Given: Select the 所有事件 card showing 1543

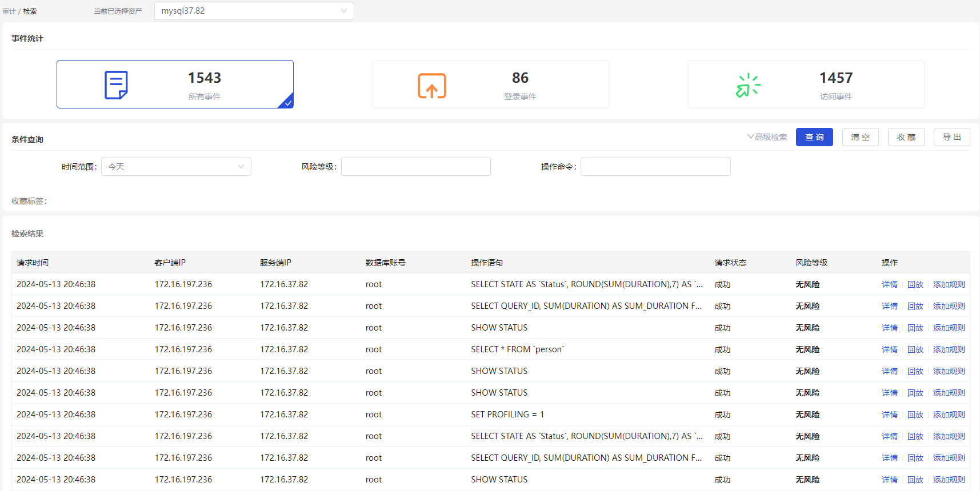Looking at the screenshot, I should (x=175, y=84).
